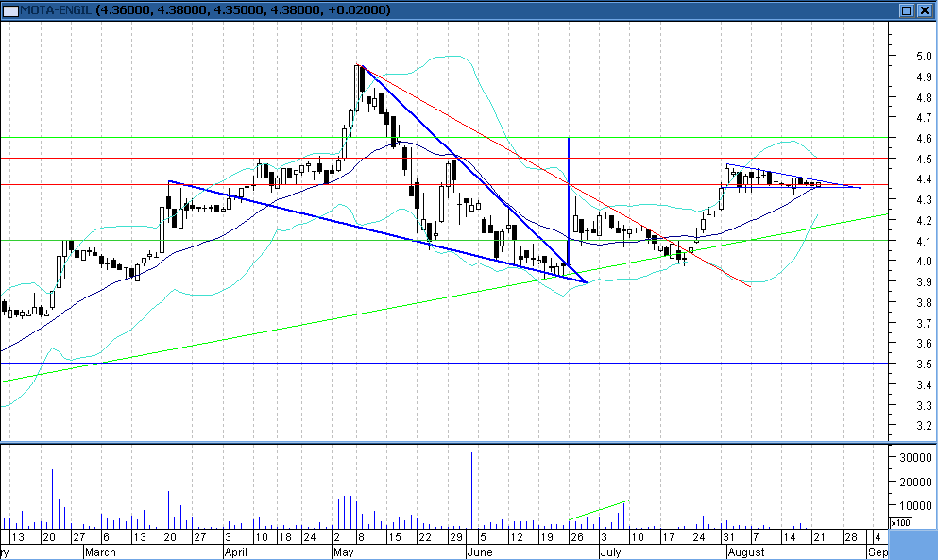Click the chart window icon beside MOTA-ENGIL

(x=10, y=10)
